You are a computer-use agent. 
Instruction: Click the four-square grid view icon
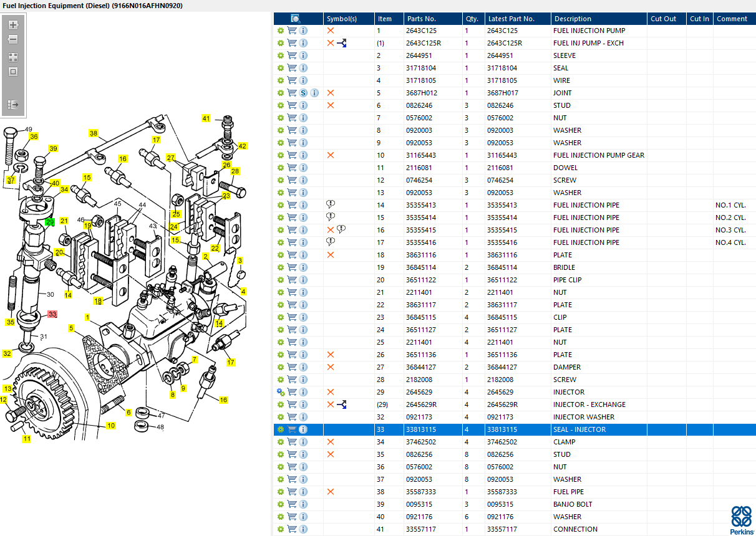pos(13,57)
